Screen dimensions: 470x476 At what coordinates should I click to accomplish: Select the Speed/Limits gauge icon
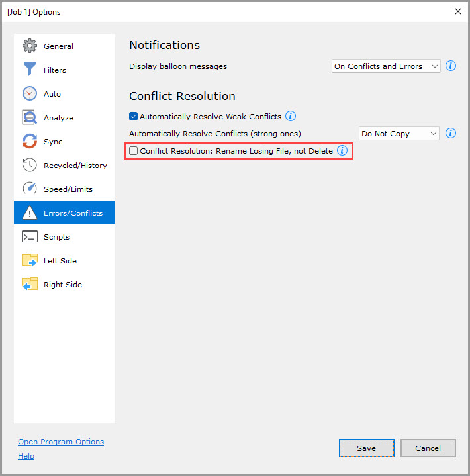coord(30,189)
